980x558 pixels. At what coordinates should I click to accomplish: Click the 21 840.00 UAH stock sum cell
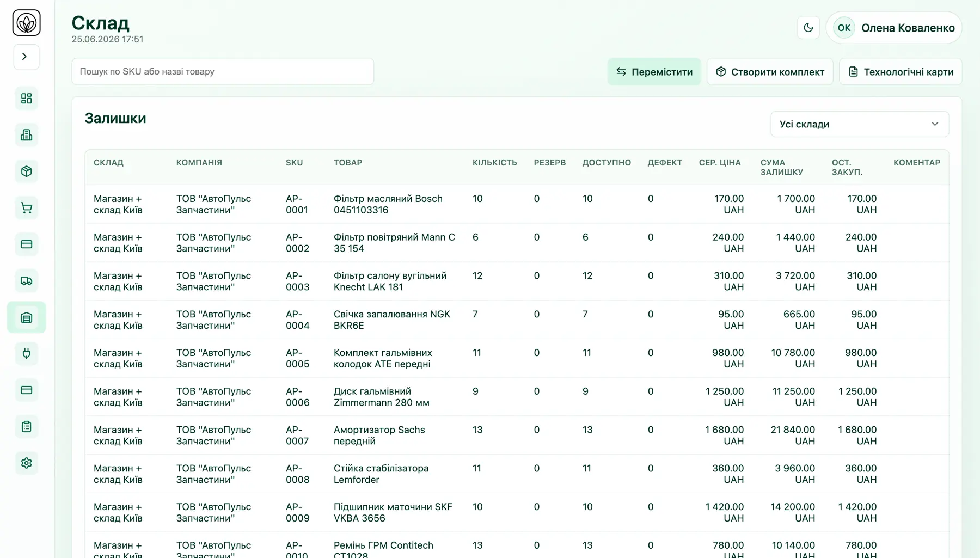pos(793,436)
